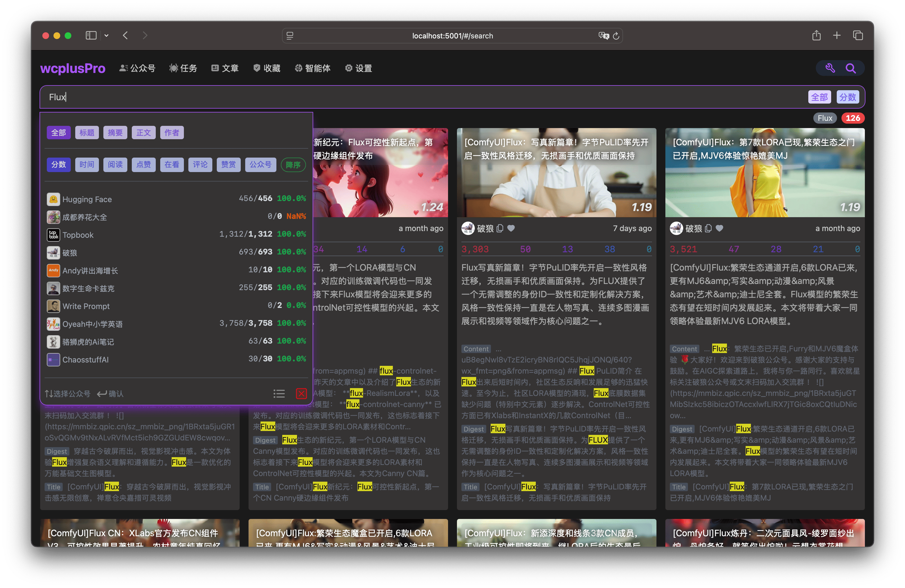The height and width of the screenshot is (588, 905).
Task: Click the advanced search icon at top right
Action: (830, 68)
